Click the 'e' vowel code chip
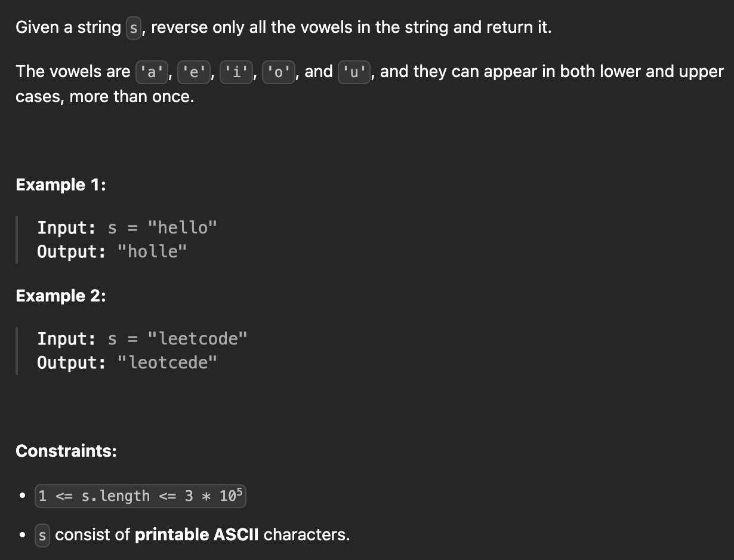 point(194,72)
